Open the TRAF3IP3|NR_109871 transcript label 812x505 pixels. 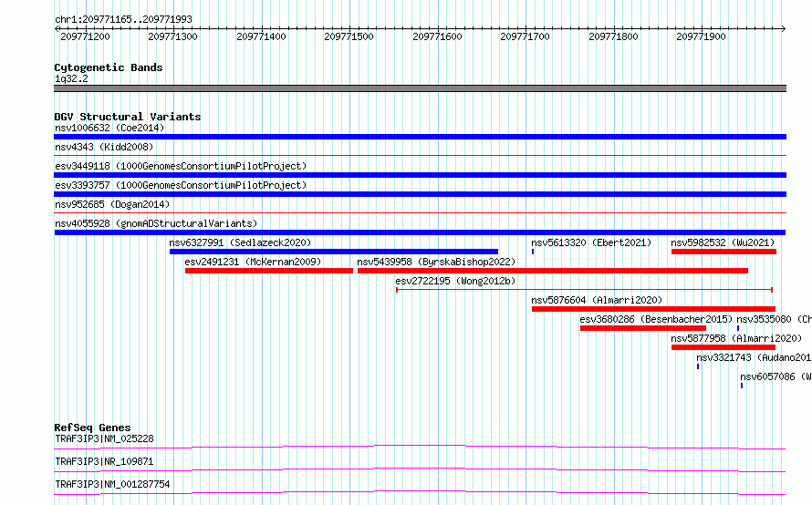104,461
